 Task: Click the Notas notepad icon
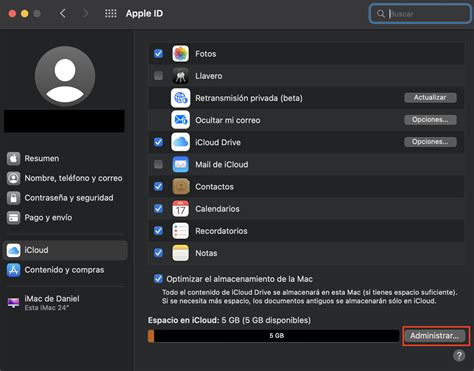pyautogui.click(x=180, y=253)
